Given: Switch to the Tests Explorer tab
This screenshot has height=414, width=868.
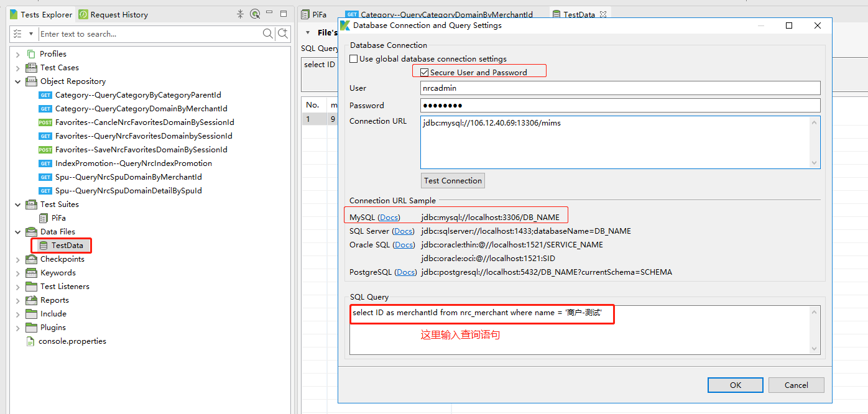Looking at the screenshot, I should (x=41, y=14).
